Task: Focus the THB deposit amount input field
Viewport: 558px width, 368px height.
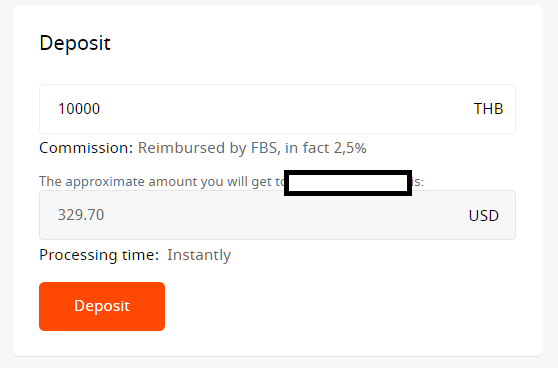Action: (277, 109)
